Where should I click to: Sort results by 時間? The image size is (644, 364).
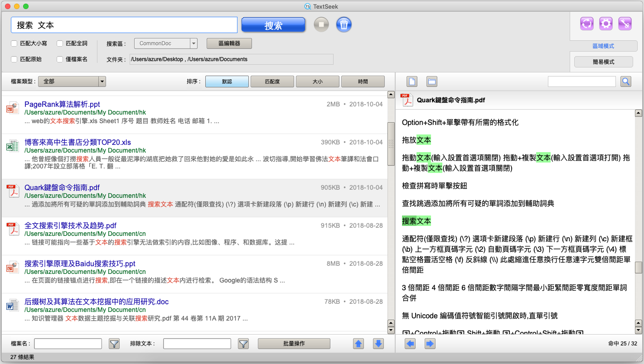pyautogui.click(x=363, y=81)
